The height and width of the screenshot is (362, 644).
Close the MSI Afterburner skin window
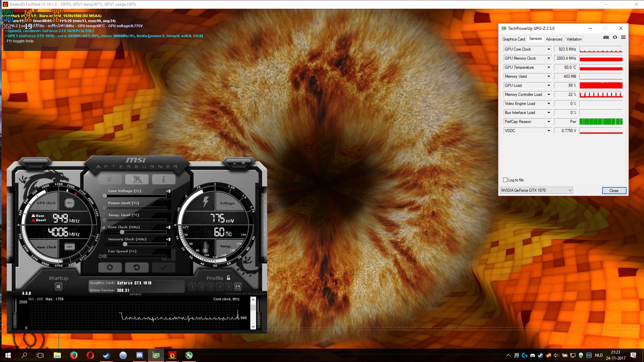click(x=243, y=163)
